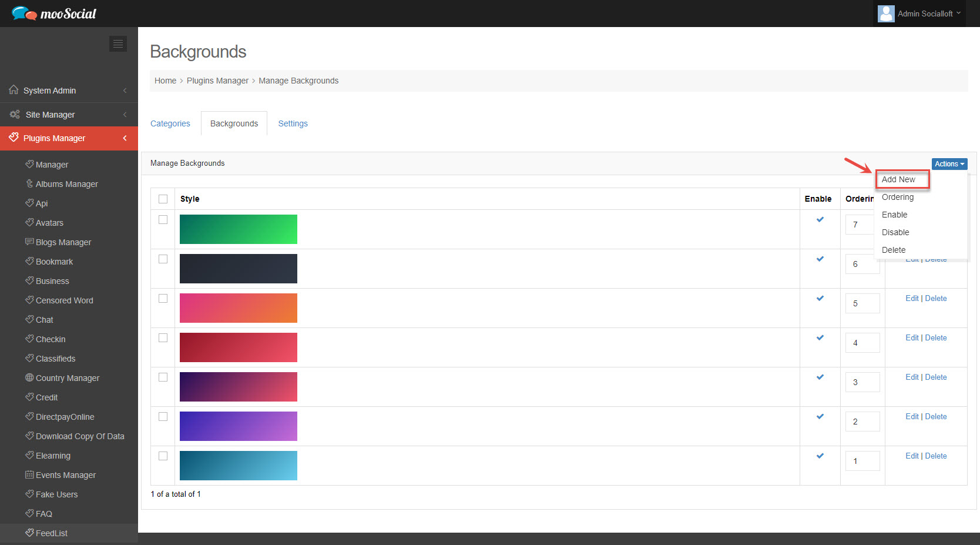Screen dimensions: 980x545
Task: Click the Credit plugin icon
Action: 29,397
